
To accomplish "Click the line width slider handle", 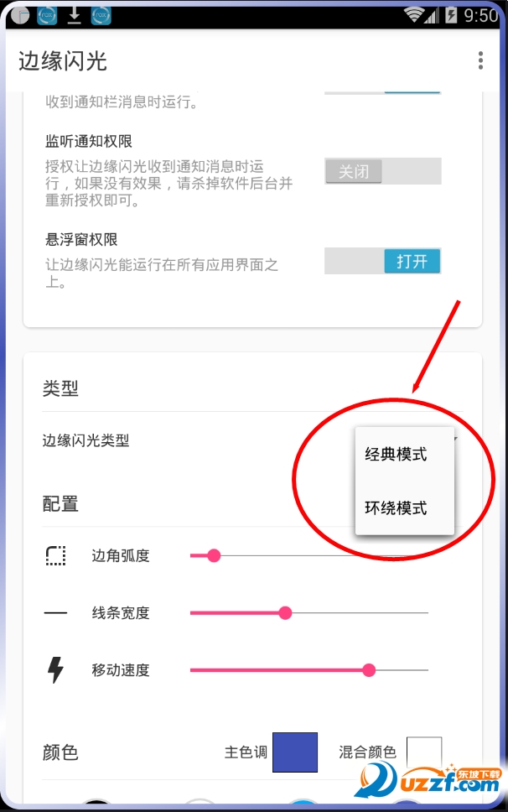I will coord(285,613).
